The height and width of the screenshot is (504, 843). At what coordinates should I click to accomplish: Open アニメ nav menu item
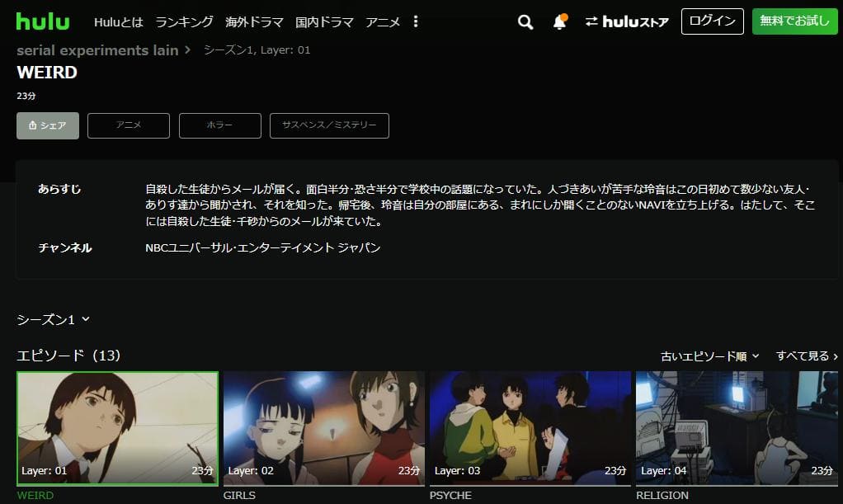pos(383,22)
